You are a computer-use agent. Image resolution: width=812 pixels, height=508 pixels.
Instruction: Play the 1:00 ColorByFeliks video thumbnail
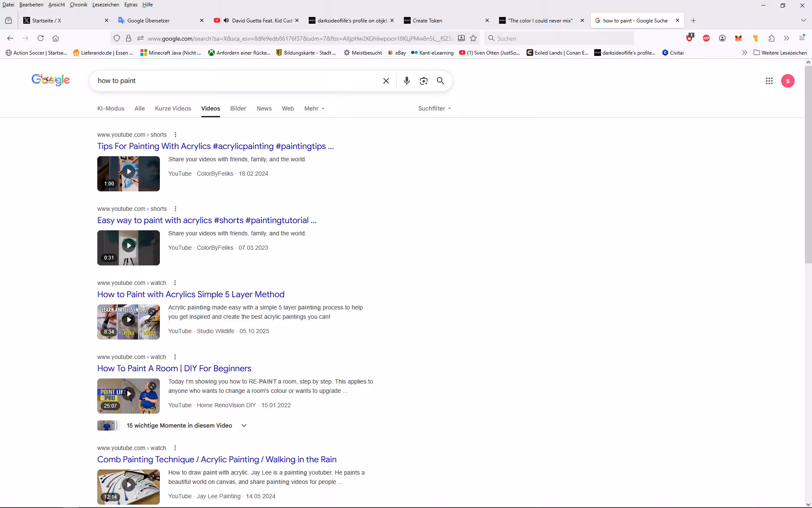(x=129, y=174)
